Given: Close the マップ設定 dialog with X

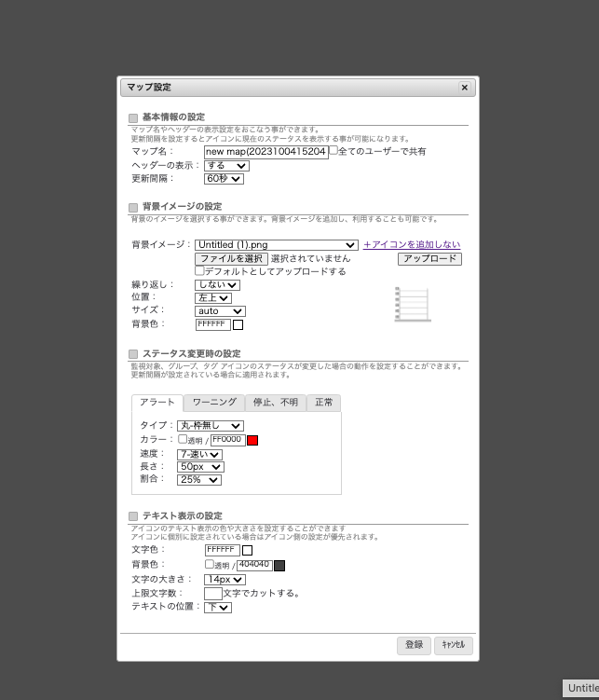Looking at the screenshot, I should pos(464,88).
